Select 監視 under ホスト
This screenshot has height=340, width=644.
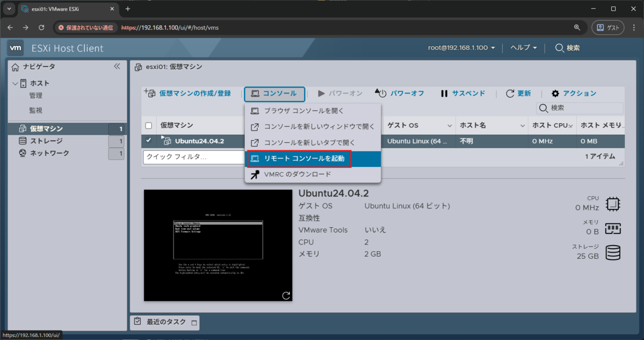(x=36, y=110)
